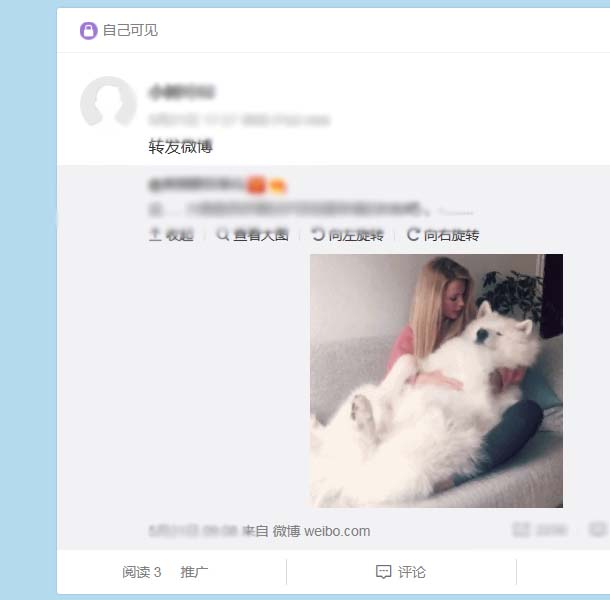Open the 微博 weibo.com source link
610x600 pixels.
click(x=321, y=531)
